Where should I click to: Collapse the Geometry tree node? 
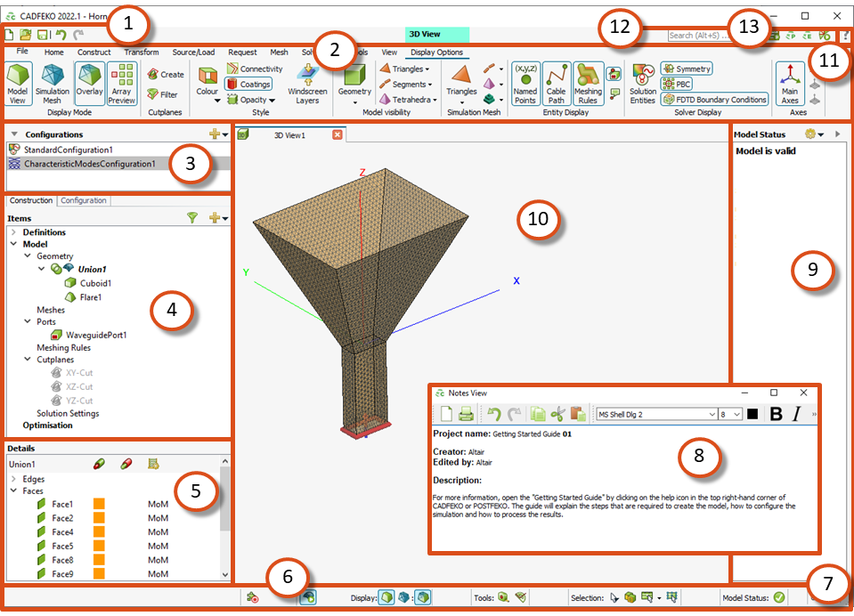tap(28, 256)
